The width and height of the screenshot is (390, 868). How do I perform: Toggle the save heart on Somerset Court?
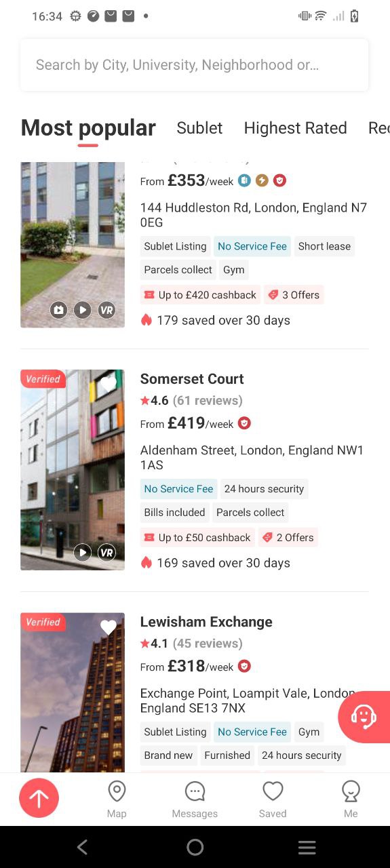tap(109, 384)
